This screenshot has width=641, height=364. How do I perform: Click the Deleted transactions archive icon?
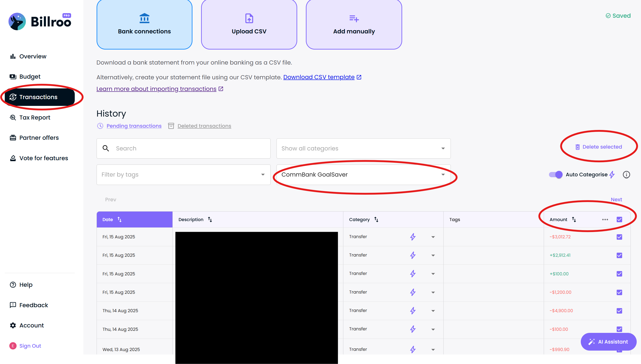coord(171,126)
